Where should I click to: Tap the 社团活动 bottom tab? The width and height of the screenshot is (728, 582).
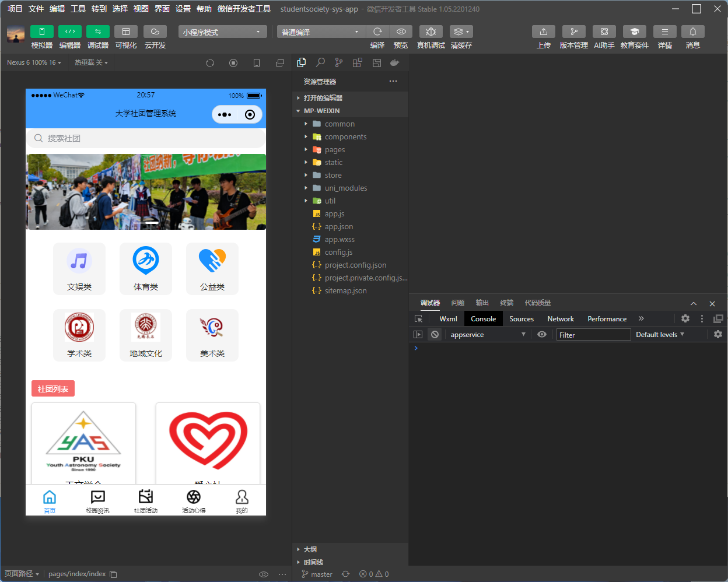pos(146,501)
